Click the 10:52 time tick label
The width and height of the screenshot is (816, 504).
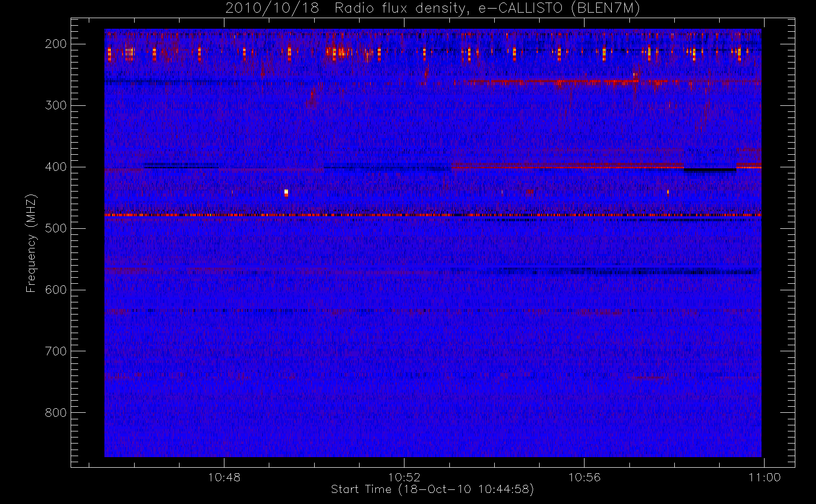tap(404, 477)
